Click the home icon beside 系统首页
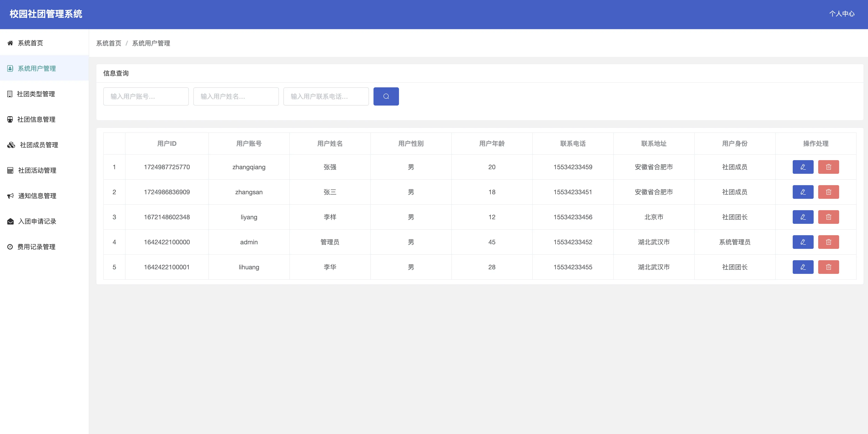 (10, 43)
